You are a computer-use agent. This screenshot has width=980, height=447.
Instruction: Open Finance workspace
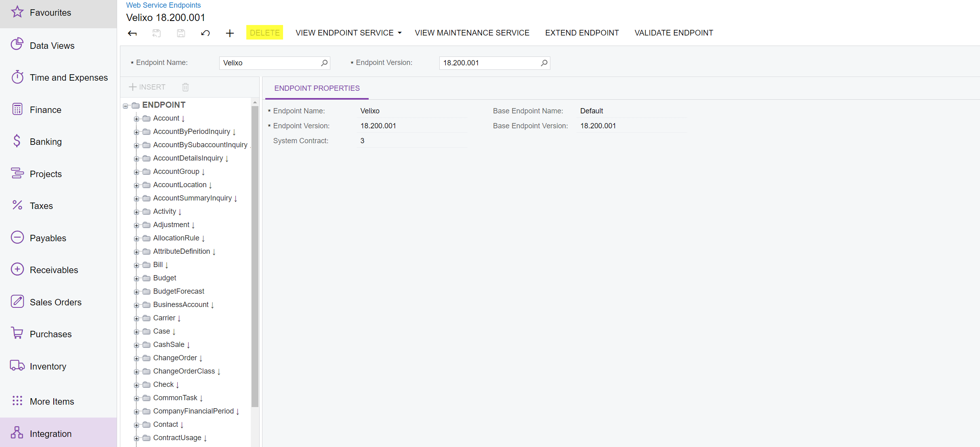click(59, 110)
